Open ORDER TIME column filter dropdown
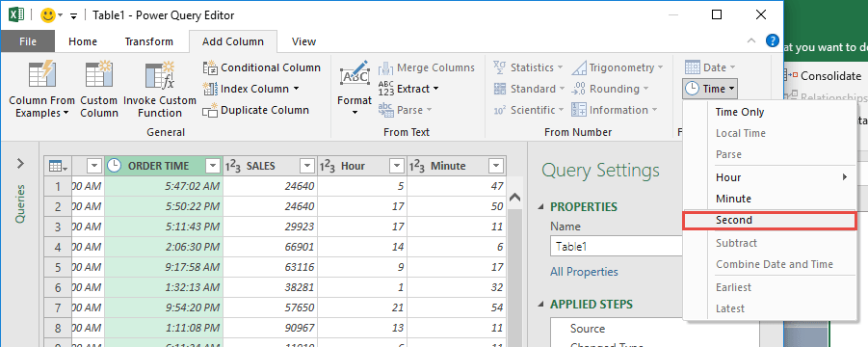This screenshot has width=868, height=347. (213, 166)
